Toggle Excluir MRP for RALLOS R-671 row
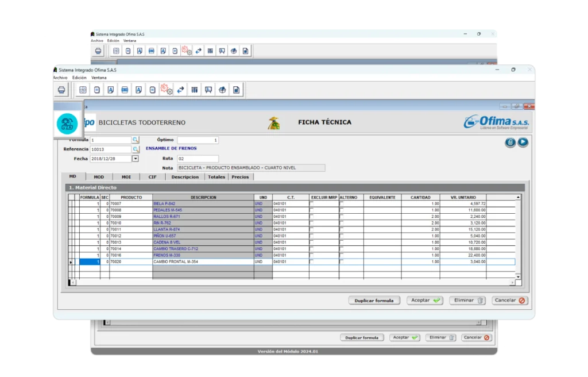Screen dimensions: 588x377 coord(311,216)
